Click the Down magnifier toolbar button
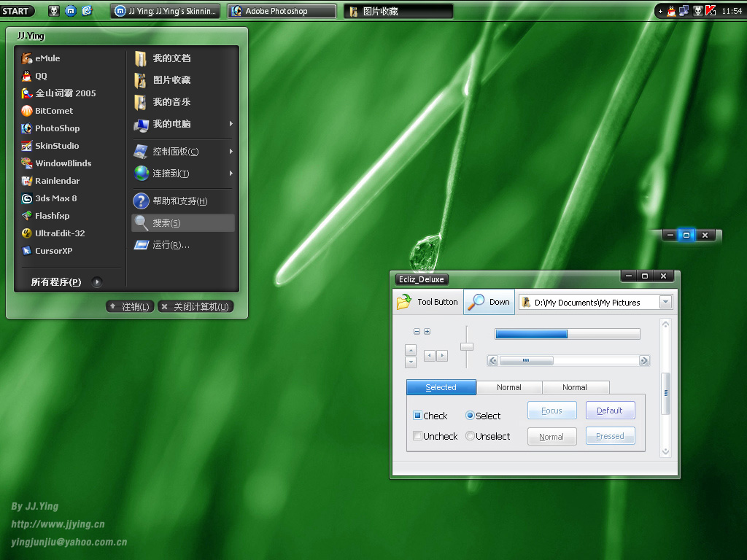Viewport: 747px width, 560px height. click(478, 302)
